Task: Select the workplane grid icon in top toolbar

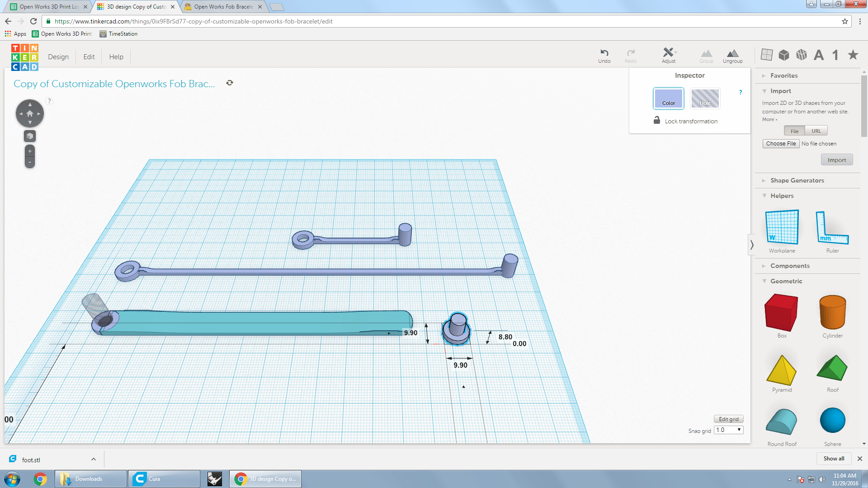Action: point(767,55)
